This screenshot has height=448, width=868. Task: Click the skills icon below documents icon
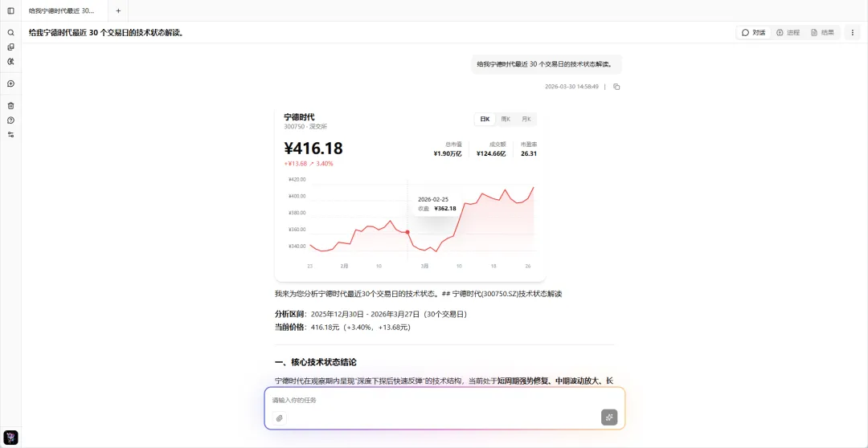pos(10,61)
